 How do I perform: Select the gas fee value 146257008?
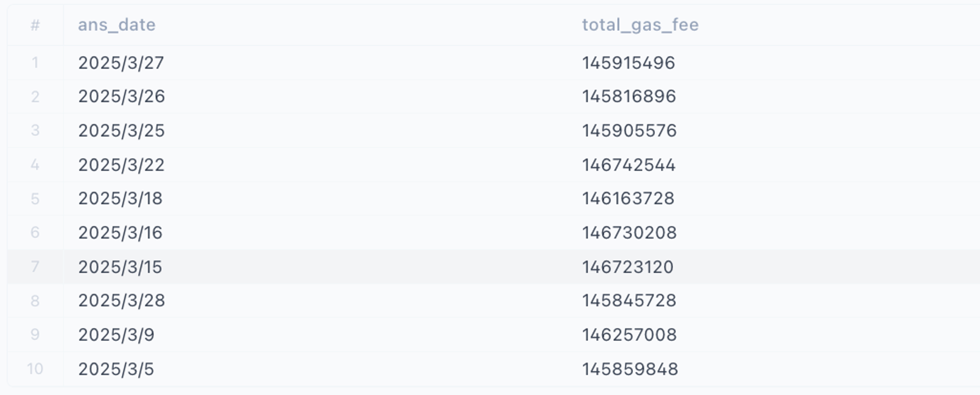[x=629, y=335]
